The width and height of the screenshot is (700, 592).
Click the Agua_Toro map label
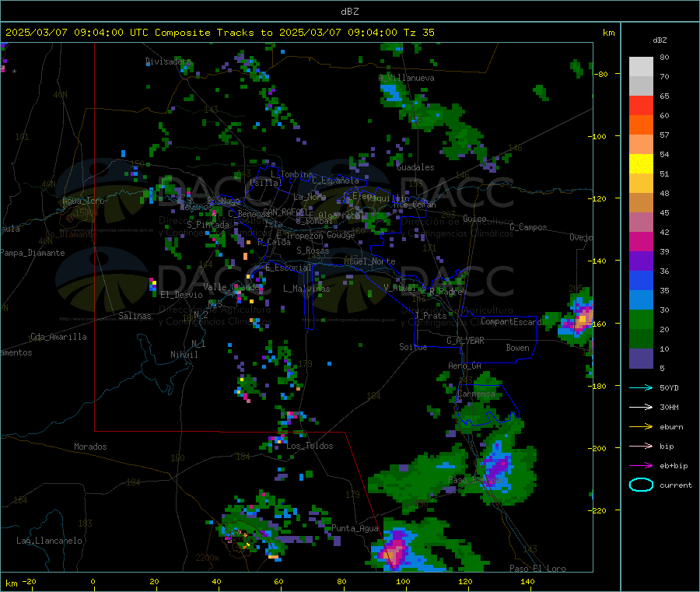pos(83,201)
